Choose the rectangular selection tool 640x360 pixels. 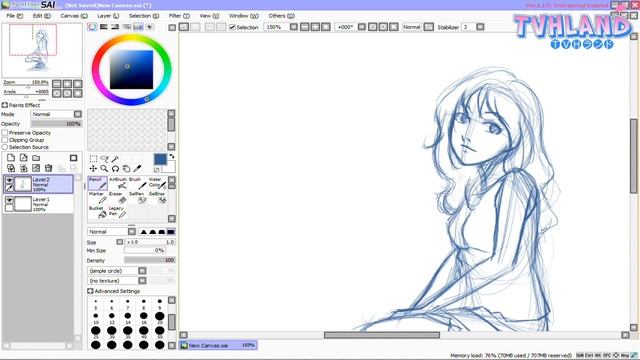click(x=93, y=158)
